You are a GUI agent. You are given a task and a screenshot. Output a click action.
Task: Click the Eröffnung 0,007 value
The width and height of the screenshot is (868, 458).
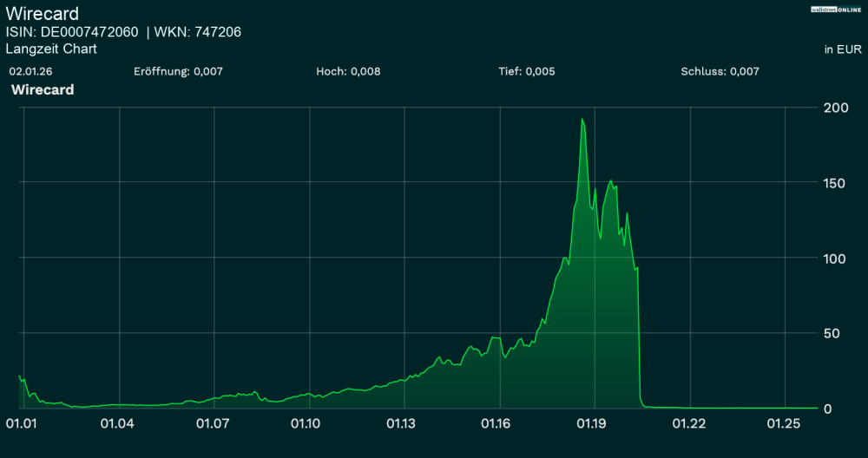coord(178,71)
